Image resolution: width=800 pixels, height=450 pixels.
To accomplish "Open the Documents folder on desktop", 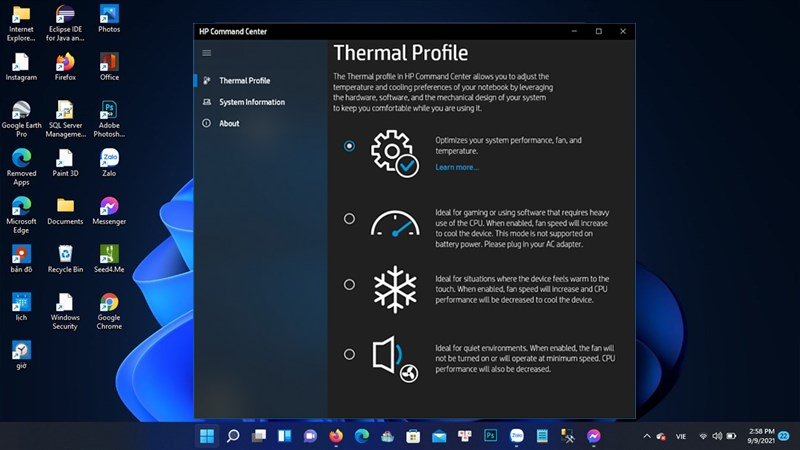I will point(65,211).
